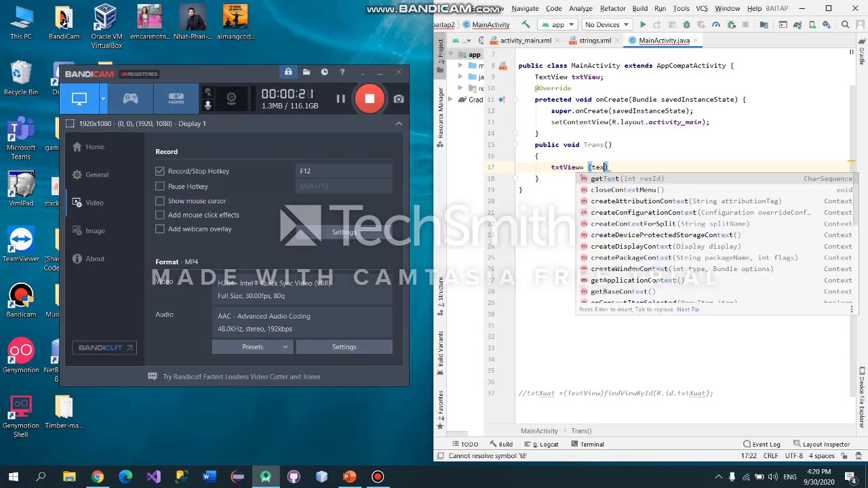Click the Next Tip link in completion popup
The width and height of the screenshot is (868, 488).
coord(688,310)
